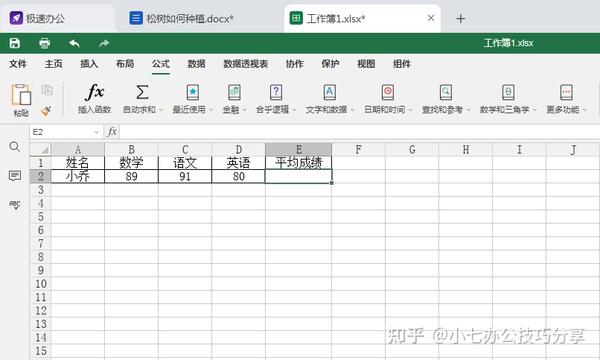Expand the 文字和数据 dropdown arrow
600x360 pixels.
tap(352, 110)
